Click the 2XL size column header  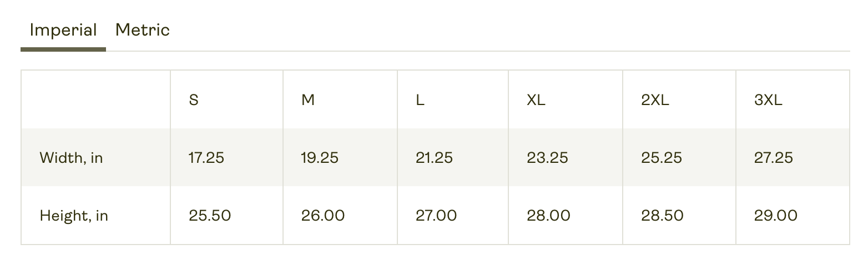click(655, 101)
